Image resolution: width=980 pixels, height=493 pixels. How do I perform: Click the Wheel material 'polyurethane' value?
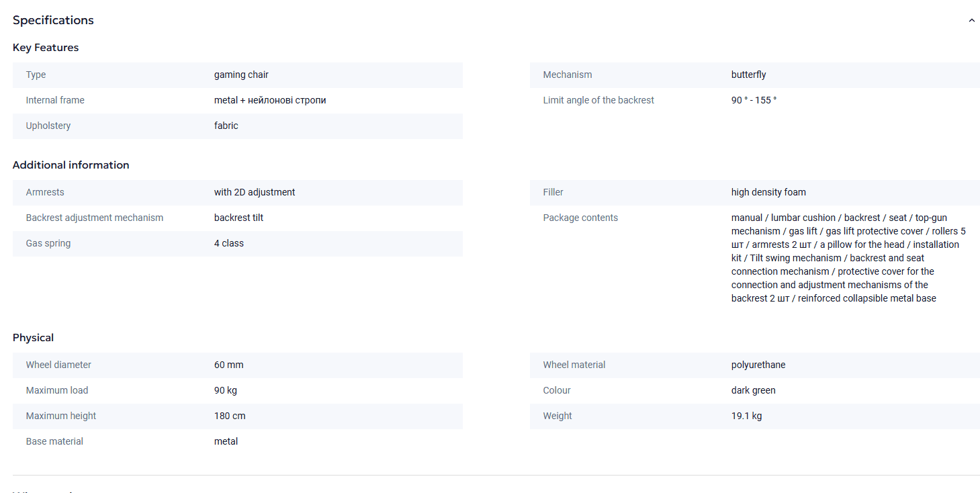click(x=758, y=365)
